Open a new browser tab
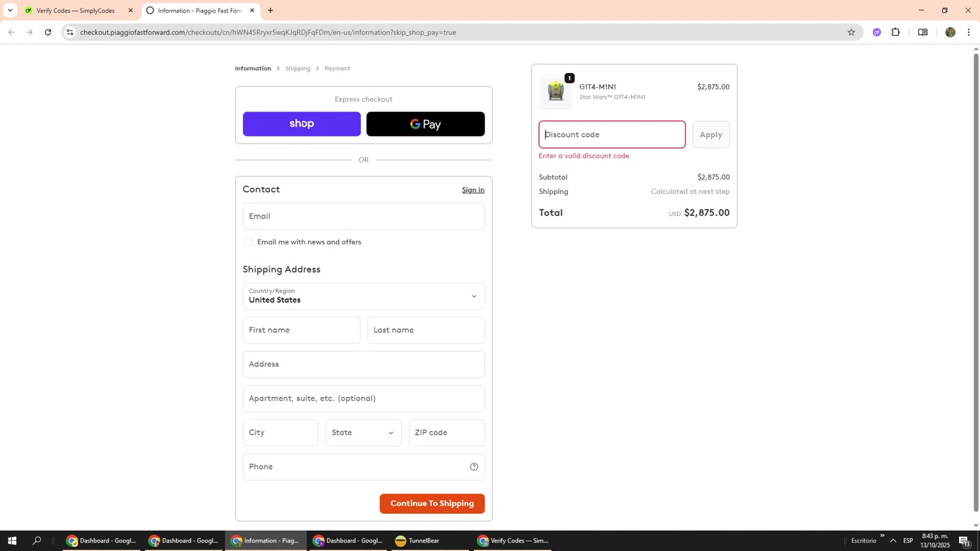This screenshot has width=980, height=551. (270, 10)
